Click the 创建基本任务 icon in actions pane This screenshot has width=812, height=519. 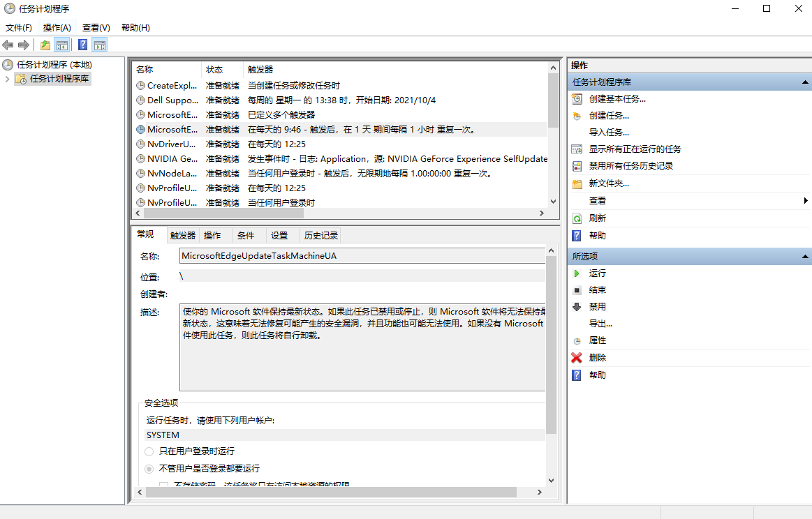577,99
